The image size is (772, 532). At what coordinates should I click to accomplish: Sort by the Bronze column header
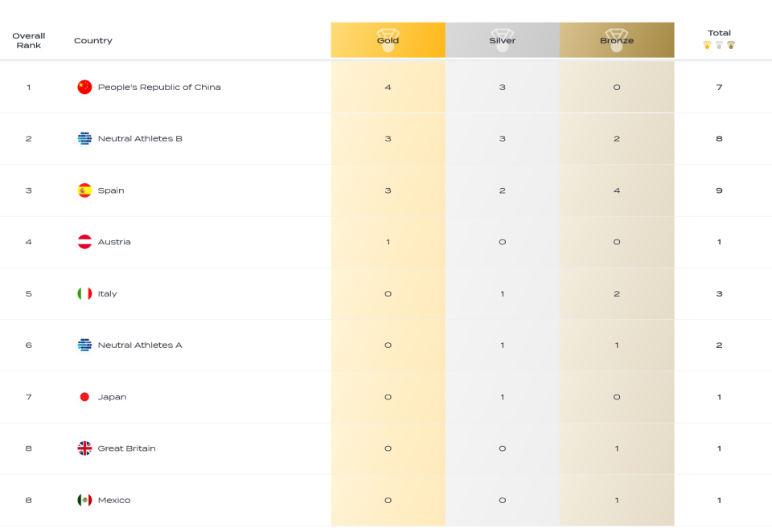click(x=617, y=40)
